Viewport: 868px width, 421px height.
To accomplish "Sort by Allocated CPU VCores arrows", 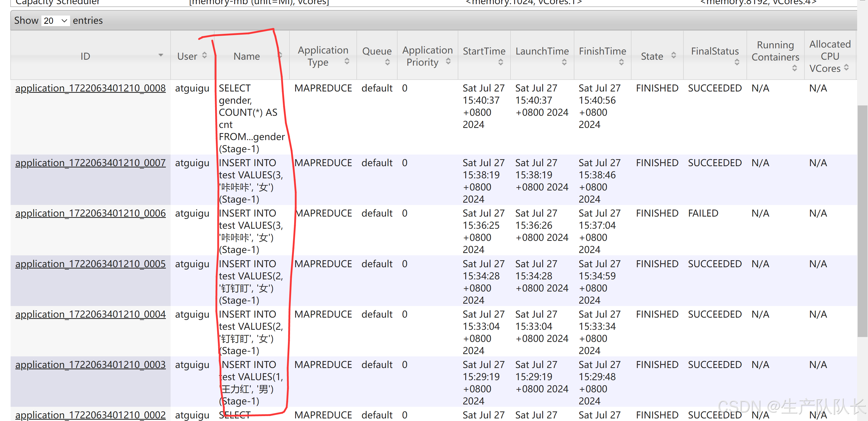I will (x=847, y=68).
